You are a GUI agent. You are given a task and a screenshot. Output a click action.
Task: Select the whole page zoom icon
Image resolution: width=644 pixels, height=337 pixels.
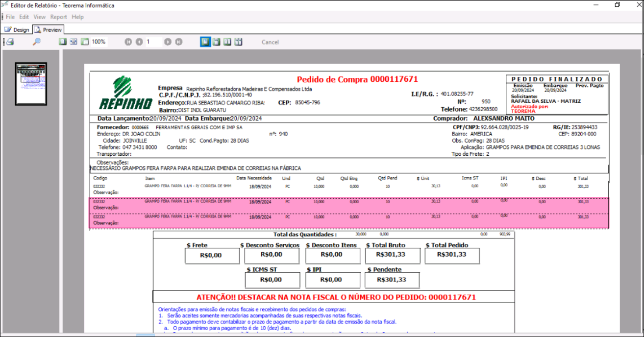coord(62,42)
